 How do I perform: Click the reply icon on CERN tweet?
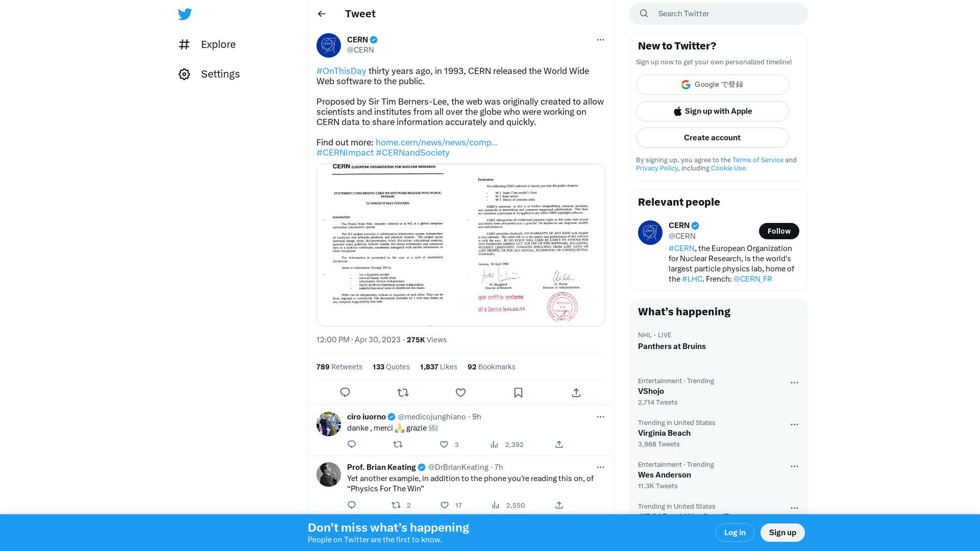[x=345, y=392]
